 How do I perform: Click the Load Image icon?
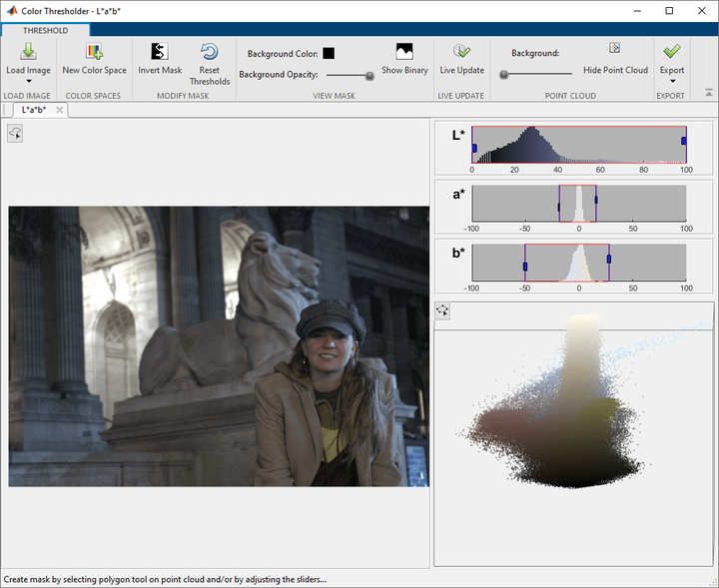[28, 52]
